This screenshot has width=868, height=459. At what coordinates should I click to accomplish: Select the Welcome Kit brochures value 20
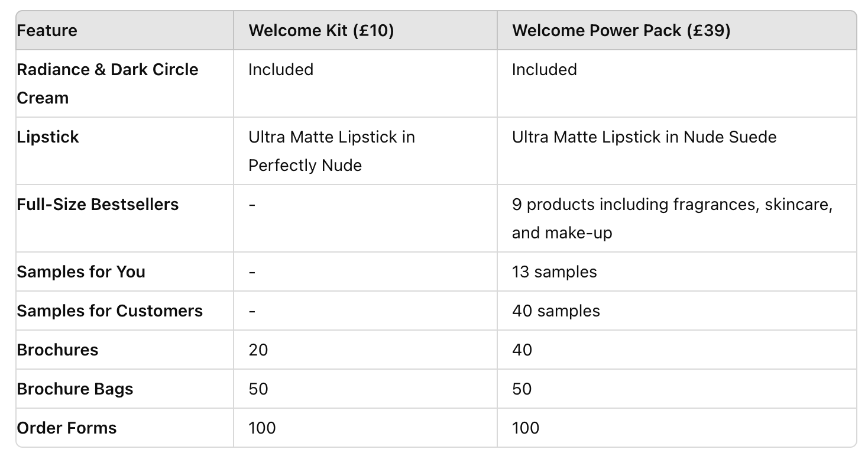coord(258,350)
